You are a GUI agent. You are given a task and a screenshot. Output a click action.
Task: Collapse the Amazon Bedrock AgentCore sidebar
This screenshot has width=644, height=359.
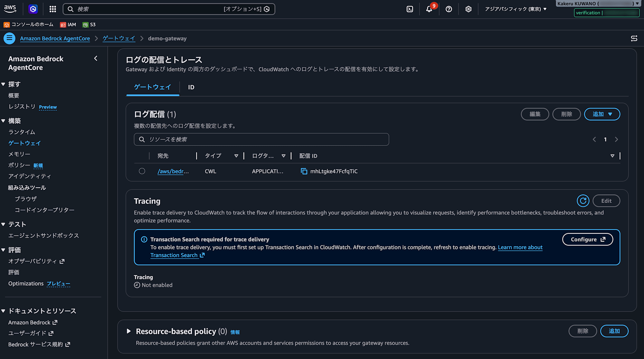pyautogui.click(x=96, y=59)
